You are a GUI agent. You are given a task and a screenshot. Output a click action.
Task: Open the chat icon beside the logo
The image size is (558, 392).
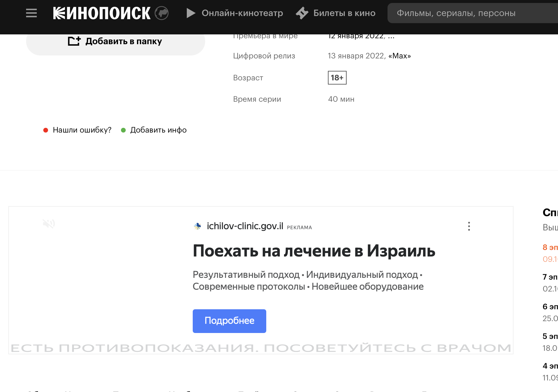(x=162, y=13)
